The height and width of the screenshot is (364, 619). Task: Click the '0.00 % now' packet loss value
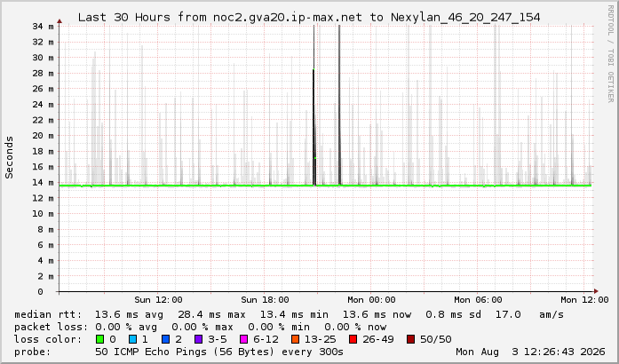355,327
